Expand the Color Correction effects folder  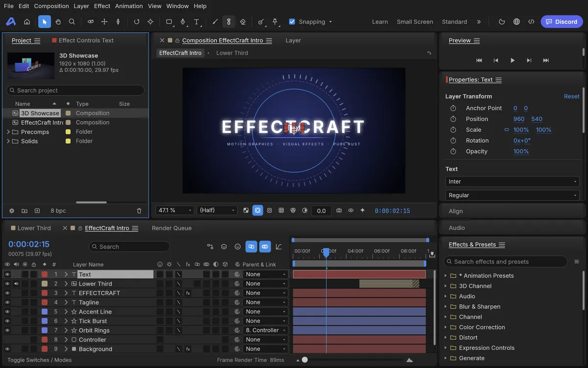tap(445, 327)
